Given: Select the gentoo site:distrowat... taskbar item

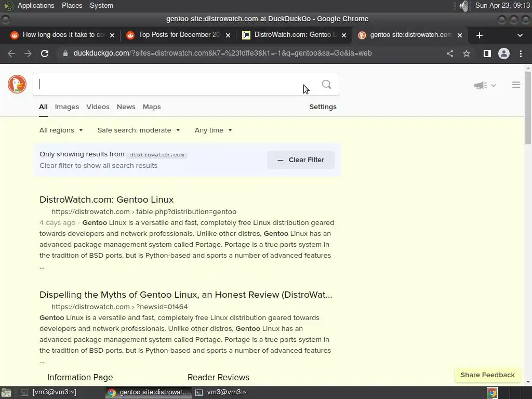Looking at the screenshot, I should [149, 393].
